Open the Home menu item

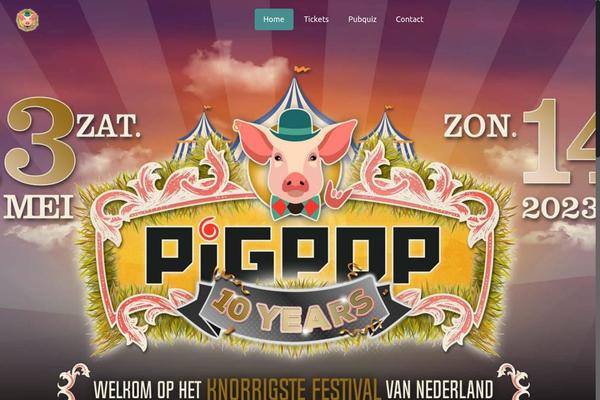point(274,19)
